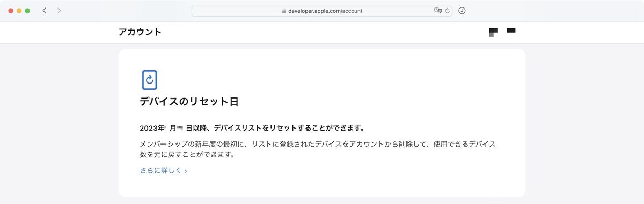Open the Safari downloads icon
Screen dimensions: 644x204
tap(462, 11)
